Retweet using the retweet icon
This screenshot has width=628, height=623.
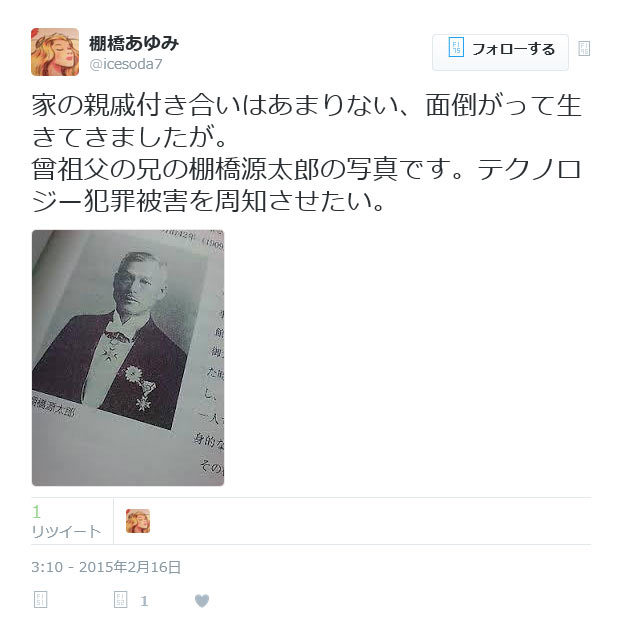tap(121, 599)
